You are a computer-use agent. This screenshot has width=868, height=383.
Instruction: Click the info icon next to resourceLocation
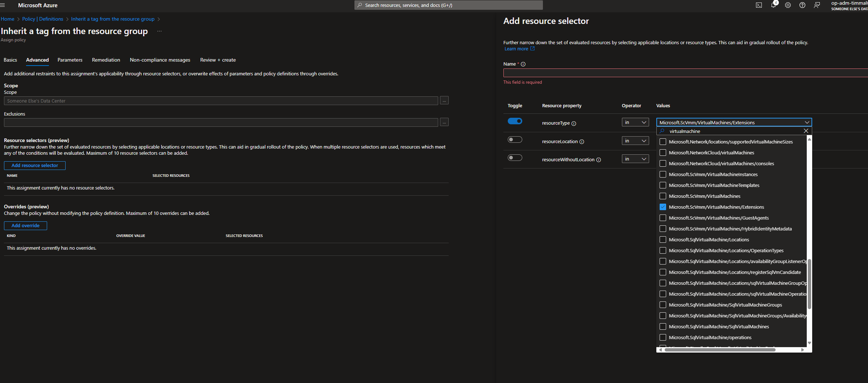[582, 142]
